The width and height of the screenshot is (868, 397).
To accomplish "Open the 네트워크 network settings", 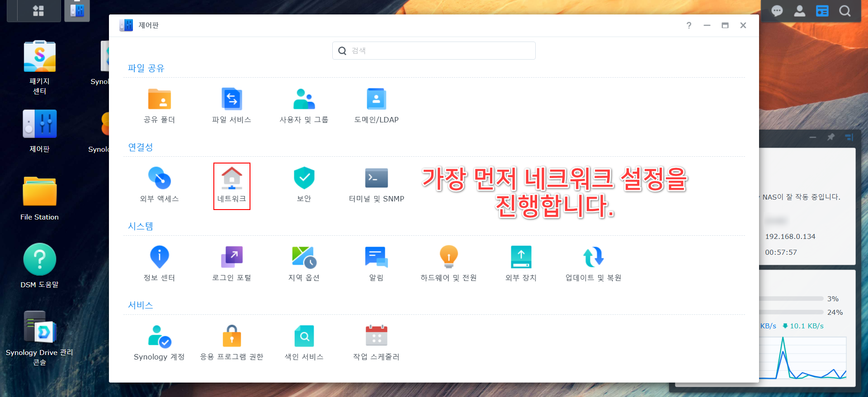I will pyautogui.click(x=231, y=186).
